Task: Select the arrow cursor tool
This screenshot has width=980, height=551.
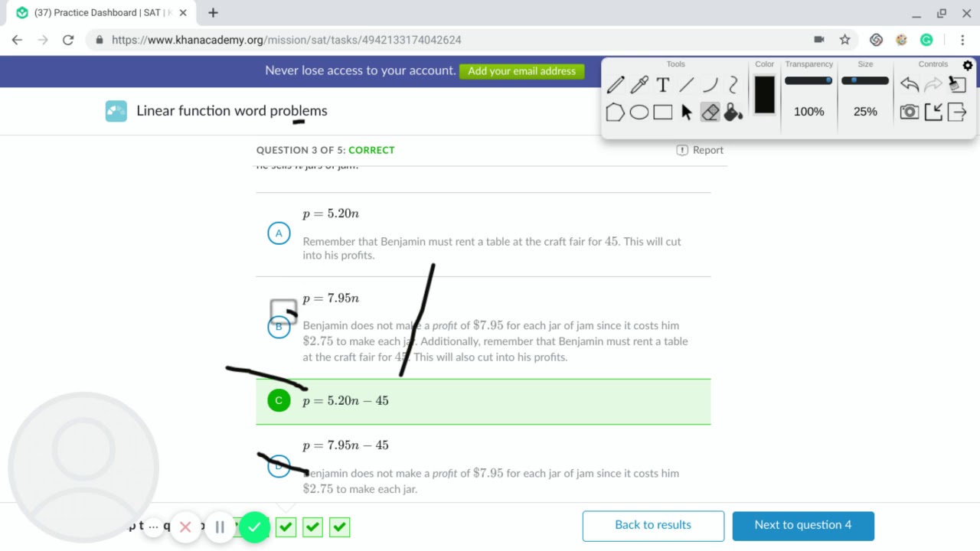Action: [x=687, y=112]
